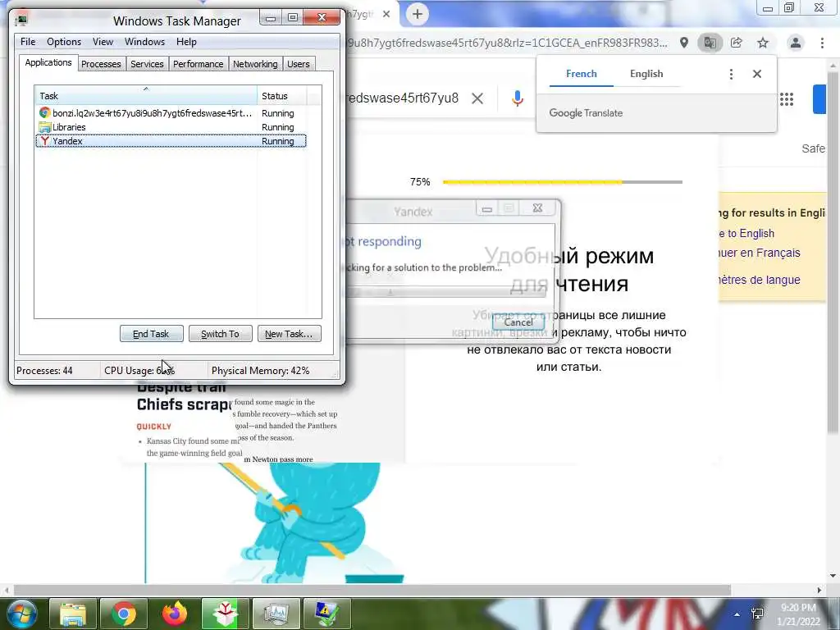Open the warning shield taskbar icon

[326, 614]
